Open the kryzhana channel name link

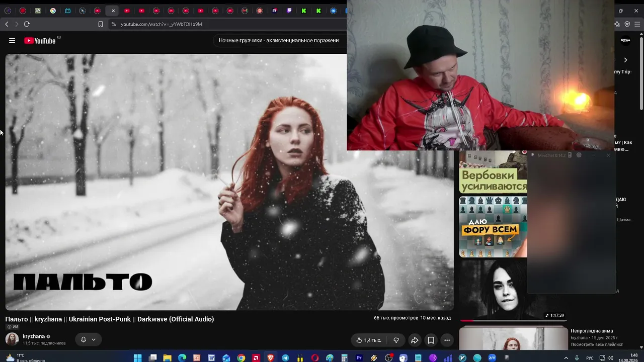pyautogui.click(x=34, y=336)
